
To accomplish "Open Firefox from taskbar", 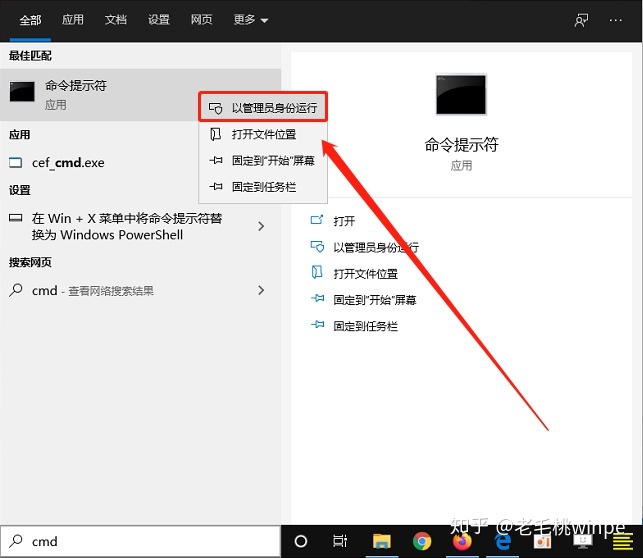I will coord(462,541).
